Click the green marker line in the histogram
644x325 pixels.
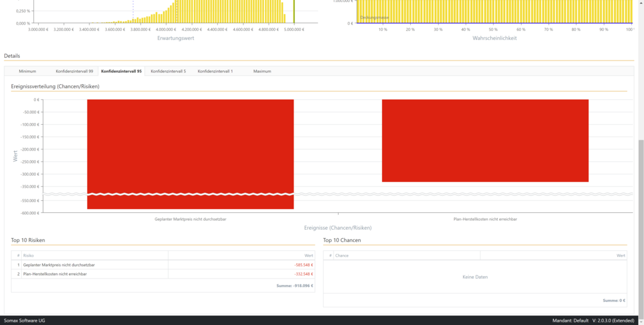click(x=294, y=12)
